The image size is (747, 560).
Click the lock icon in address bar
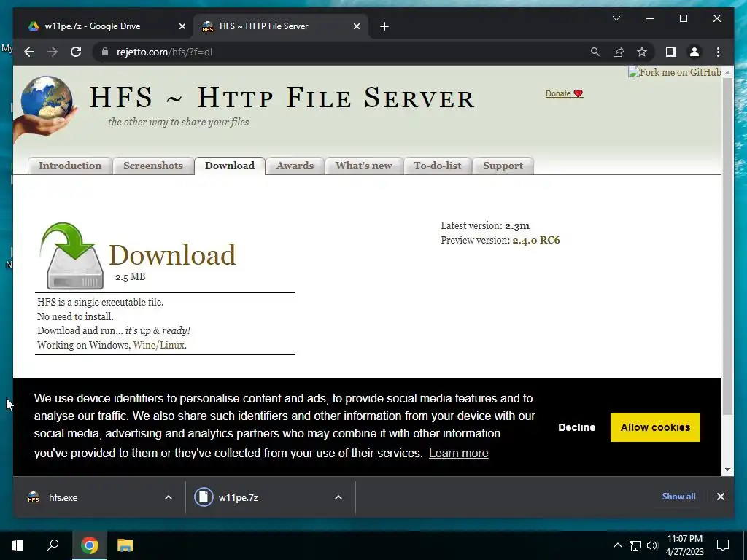(x=105, y=52)
